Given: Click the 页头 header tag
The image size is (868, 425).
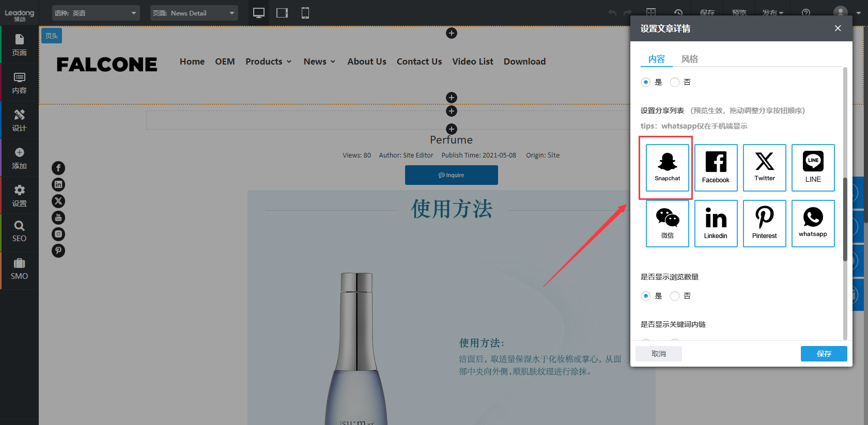Looking at the screenshot, I should pos(52,36).
